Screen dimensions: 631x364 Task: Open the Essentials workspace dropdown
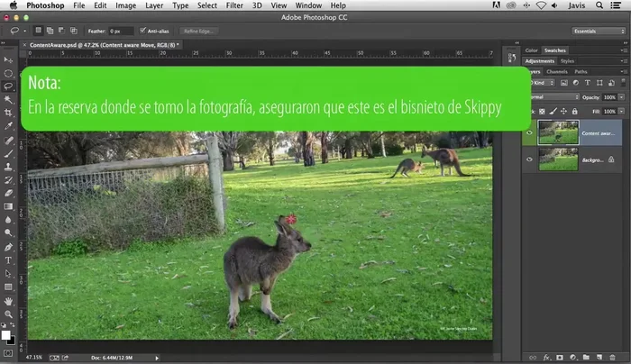point(597,31)
